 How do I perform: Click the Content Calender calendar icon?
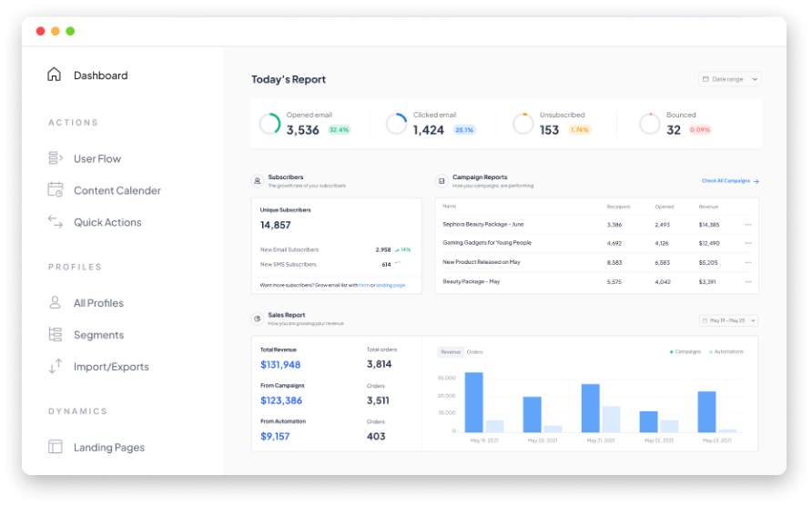(56, 190)
